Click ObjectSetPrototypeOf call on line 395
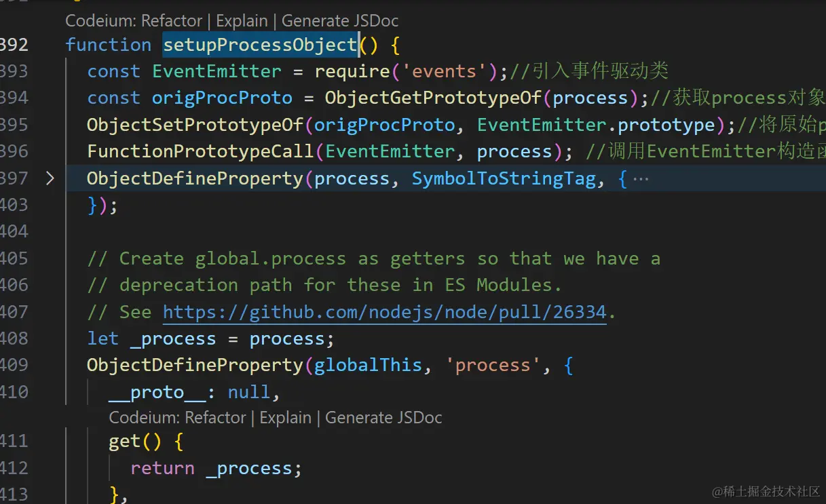The image size is (826, 504). (x=195, y=125)
